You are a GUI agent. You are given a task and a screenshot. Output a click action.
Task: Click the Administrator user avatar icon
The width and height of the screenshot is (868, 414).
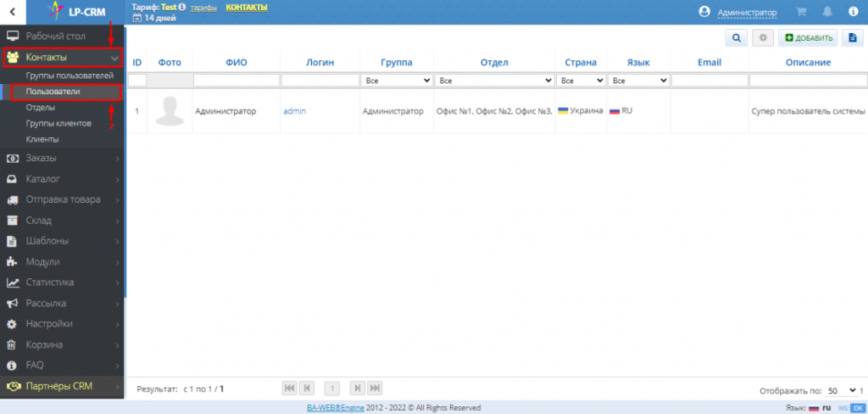click(x=704, y=12)
